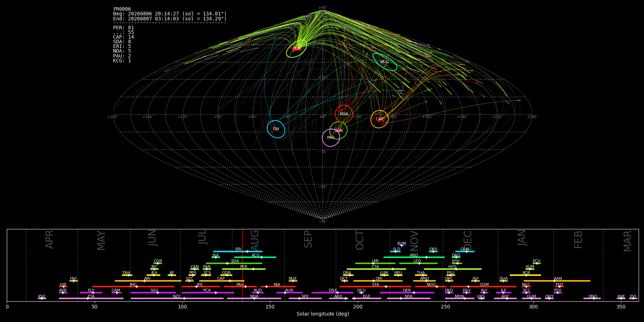Screen dimensions: 644x322
Task: Click the ERI cyan radiant circle
Action: click(x=276, y=129)
